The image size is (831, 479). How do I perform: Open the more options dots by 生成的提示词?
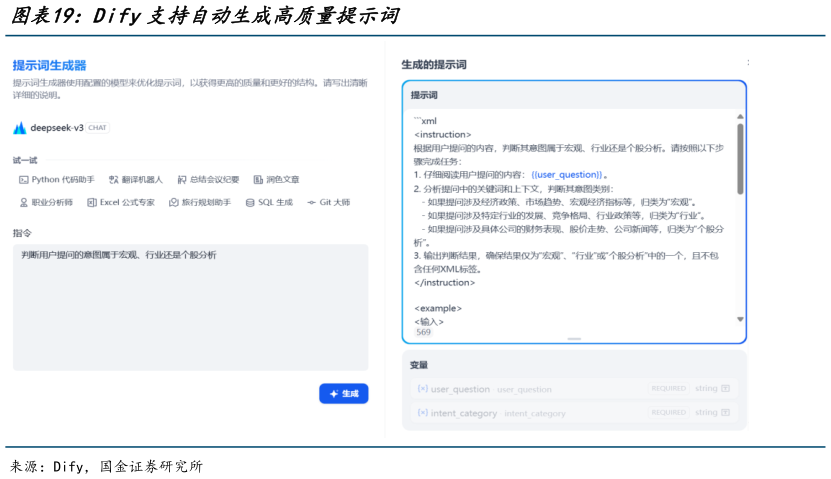click(x=748, y=63)
